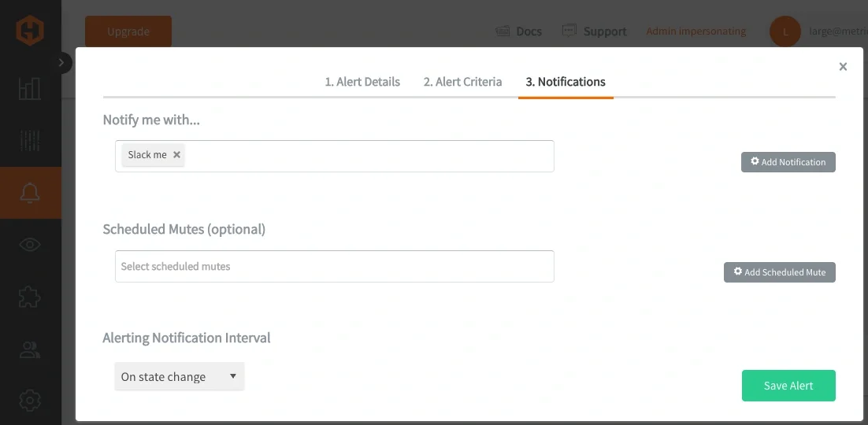Click the Support chat bubble icon
The image size is (868, 425).
coord(569,31)
